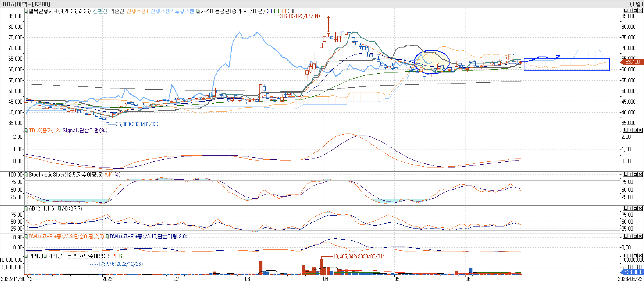This screenshot has width=644, height=283.
Task: Open the 일목균형지표 indicator settings icon
Action: [x=26, y=11]
